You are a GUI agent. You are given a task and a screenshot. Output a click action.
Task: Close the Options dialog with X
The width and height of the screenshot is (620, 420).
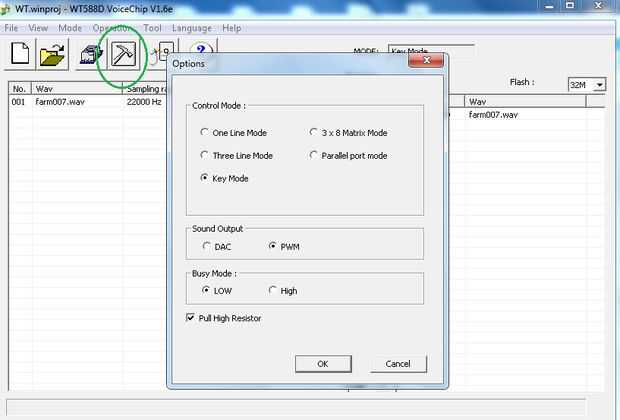click(426, 60)
